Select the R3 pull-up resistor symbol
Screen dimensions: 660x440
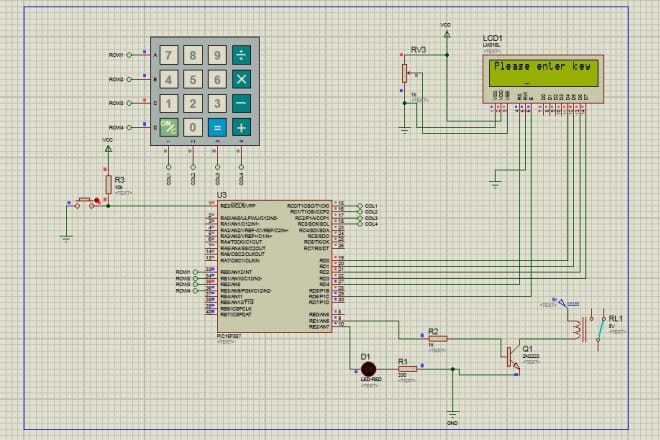(x=108, y=184)
